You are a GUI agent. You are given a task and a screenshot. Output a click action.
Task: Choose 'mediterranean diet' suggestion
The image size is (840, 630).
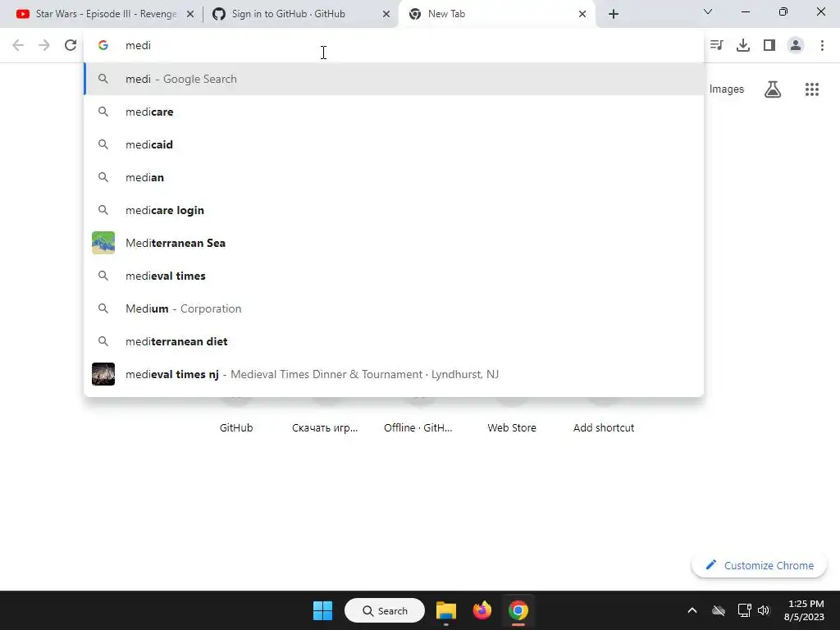[x=395, y=341]
